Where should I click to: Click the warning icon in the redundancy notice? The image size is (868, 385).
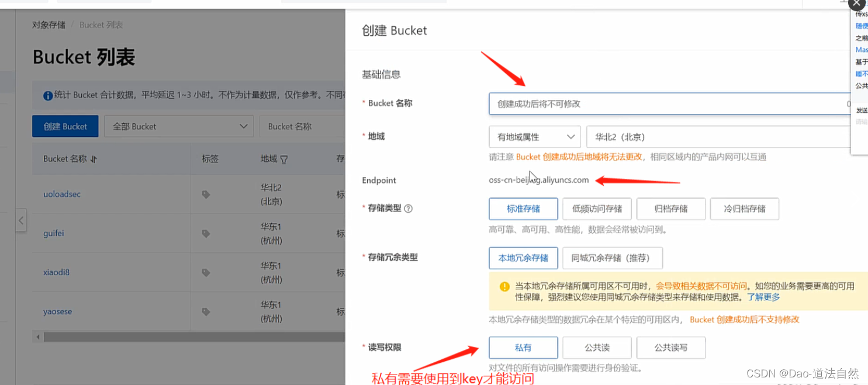pyautogui.click(x=503, y=286)
